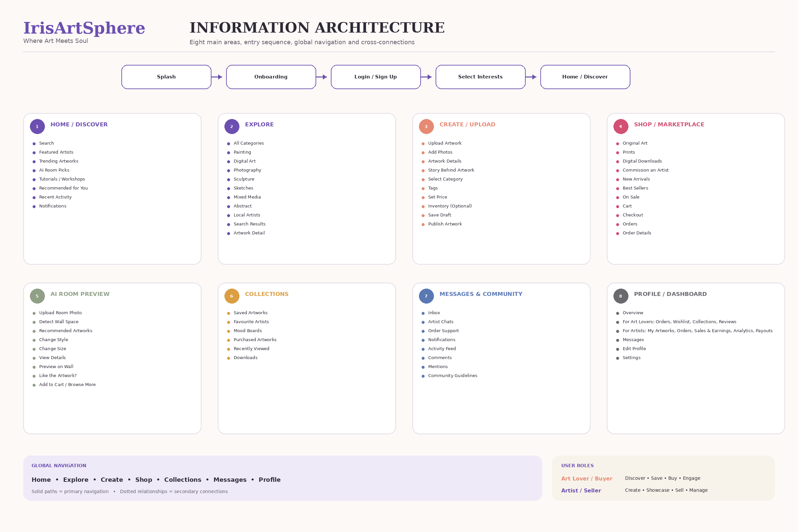Click the number 3 Create / Upload badge
The width and height of the screenshot is (798, 532).
coord(426,127)
